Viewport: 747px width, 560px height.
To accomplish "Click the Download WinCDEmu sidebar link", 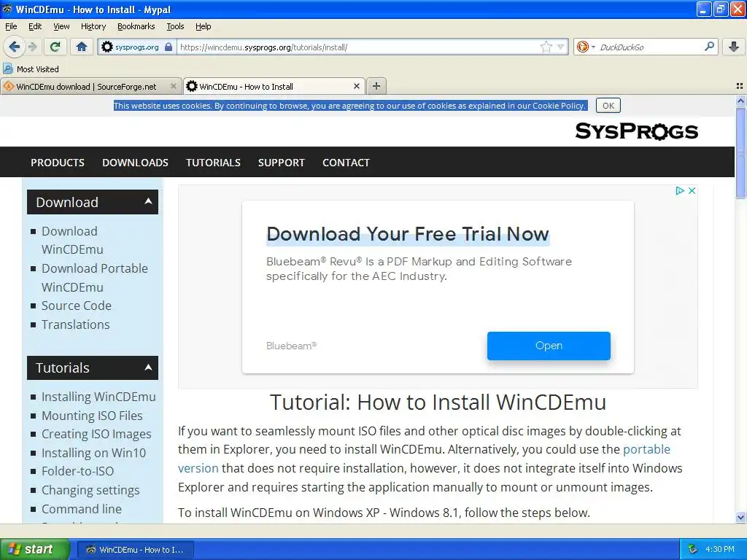I will [72, 240].
